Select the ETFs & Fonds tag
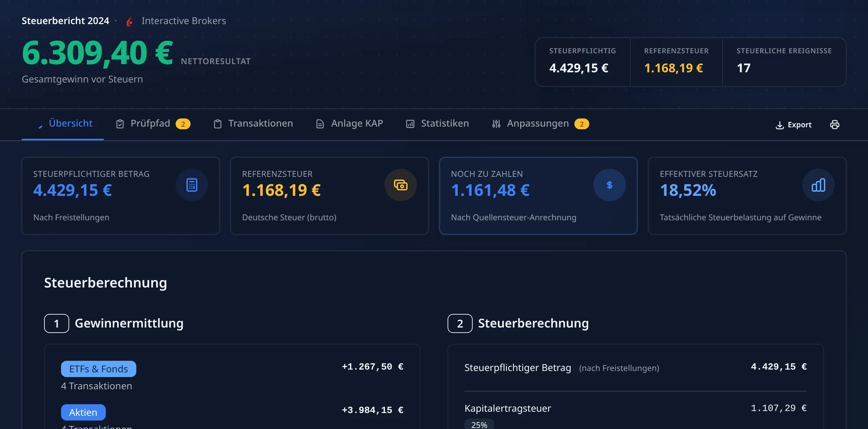 pos(99,369)
